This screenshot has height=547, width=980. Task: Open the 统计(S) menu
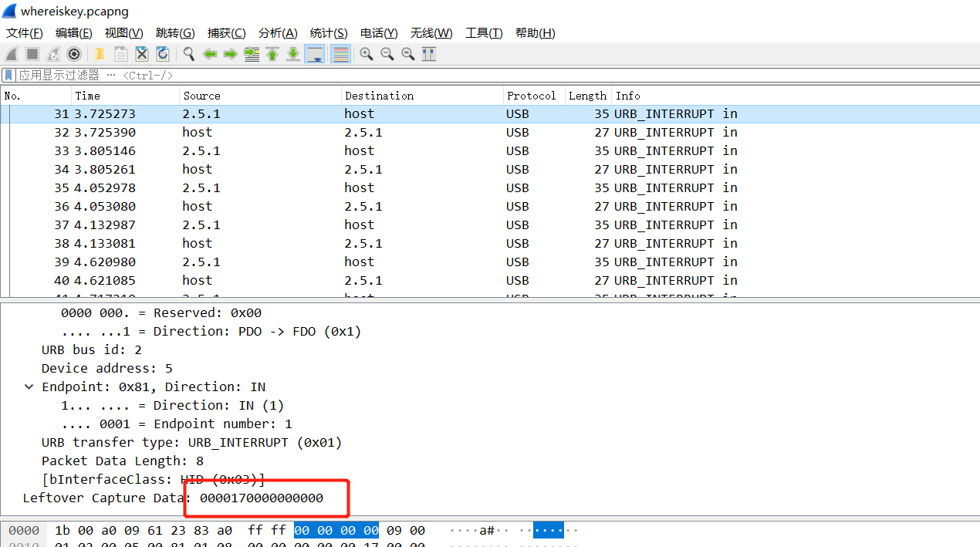click(329, 33)
